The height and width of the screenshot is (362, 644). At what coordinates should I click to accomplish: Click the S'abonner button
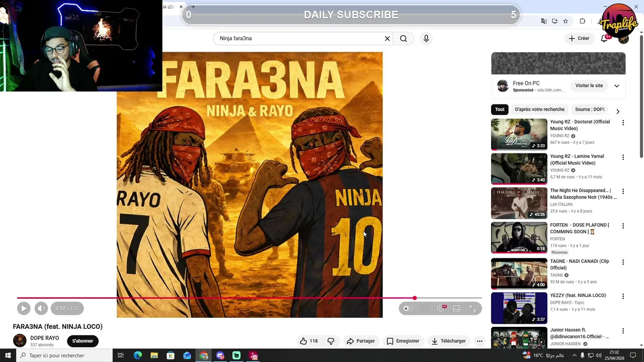tap(83, 341)
